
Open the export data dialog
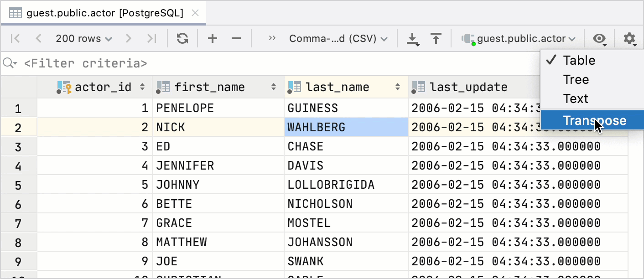tap(413, 38)
